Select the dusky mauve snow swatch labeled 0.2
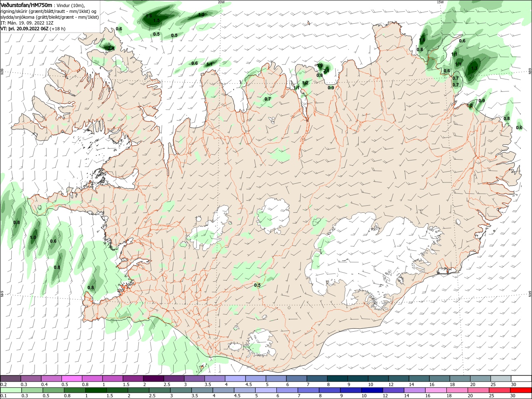The width and height of the screenshot is (532, 399). [x=10, y=379]
